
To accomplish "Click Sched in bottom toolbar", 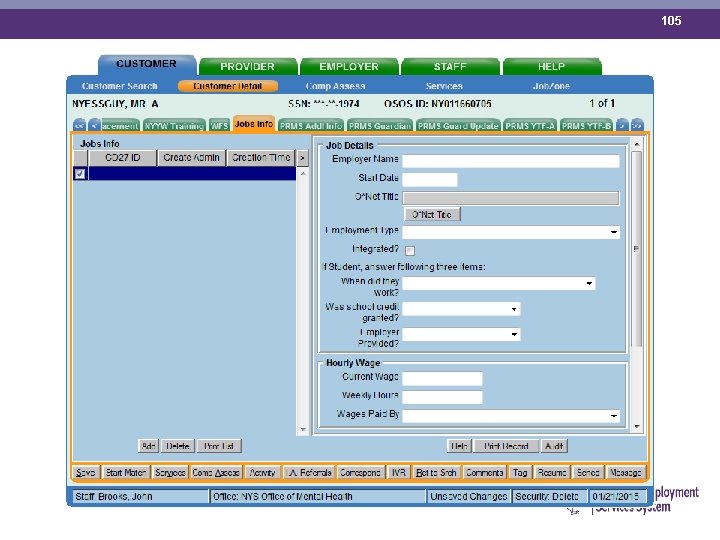I will tap(588, 472).
